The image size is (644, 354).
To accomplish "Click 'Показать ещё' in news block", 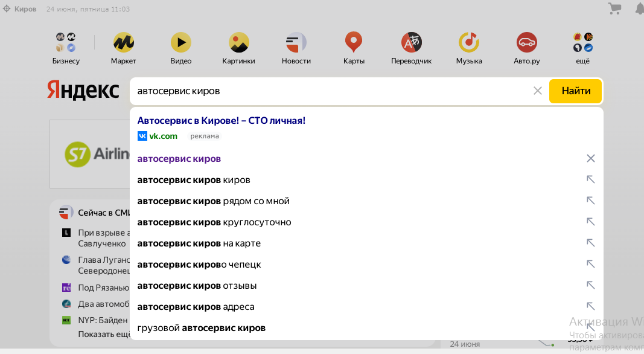I will [x=104, y=334].
